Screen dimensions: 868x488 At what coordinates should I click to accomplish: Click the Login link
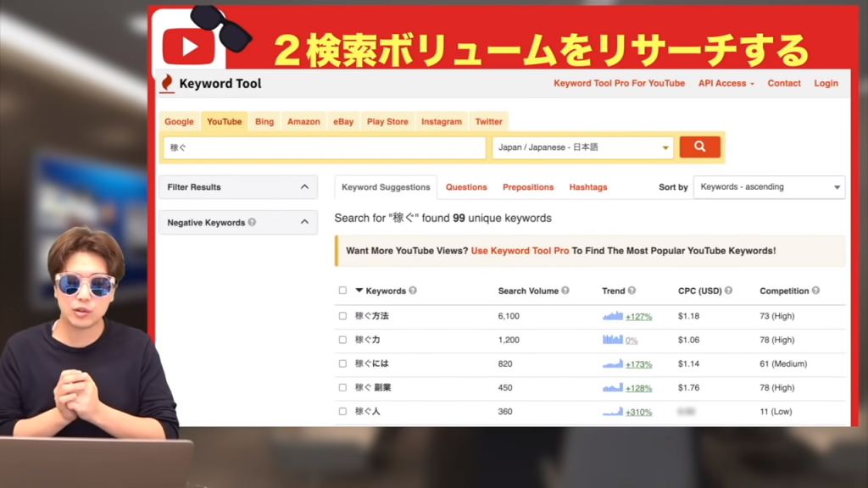[826, 83]
